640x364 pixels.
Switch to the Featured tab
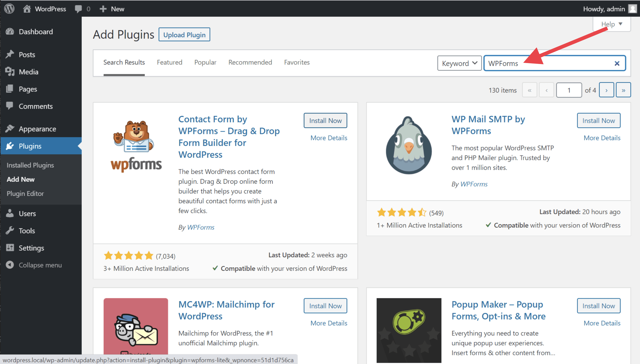click(169, 62)
